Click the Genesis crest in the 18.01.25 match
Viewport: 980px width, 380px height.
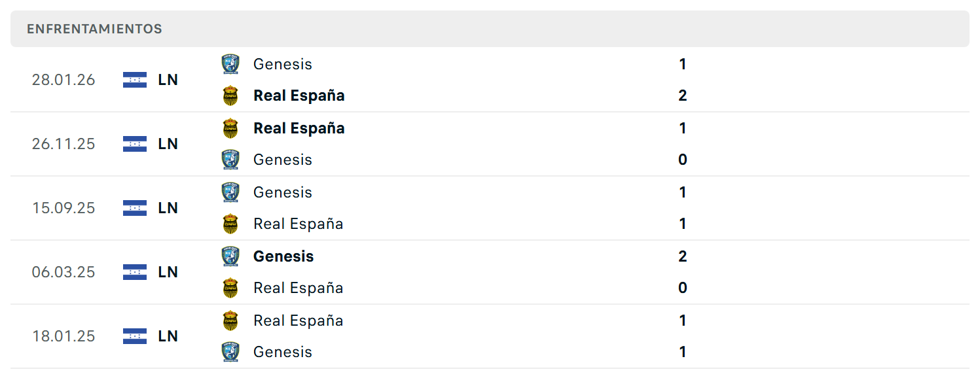[230, 352]
